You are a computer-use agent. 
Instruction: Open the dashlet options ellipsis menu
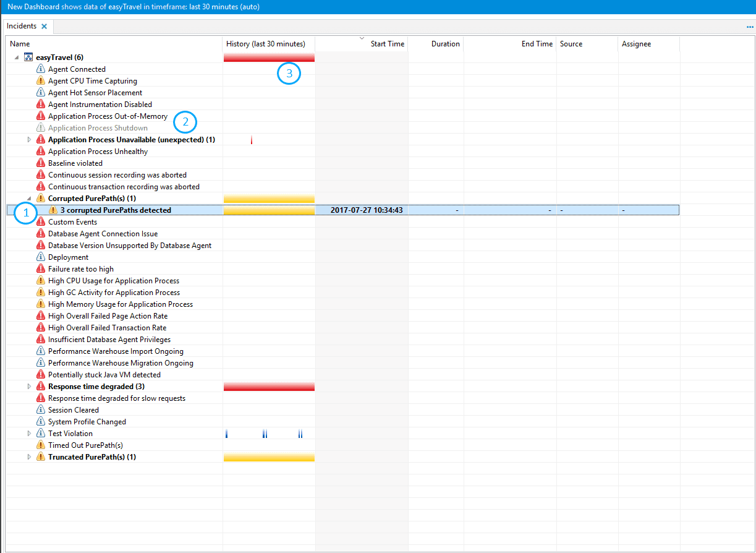point(750,27)
